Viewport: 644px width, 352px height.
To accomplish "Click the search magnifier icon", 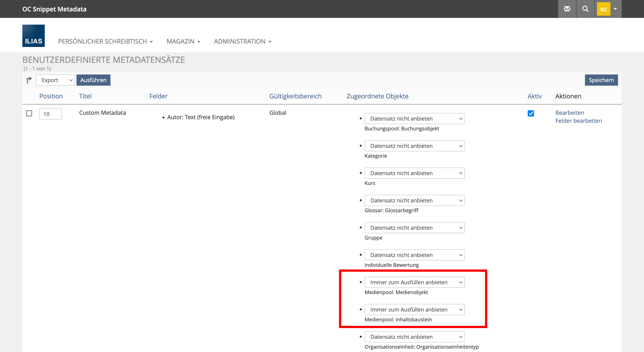I will tap(585, 9).
